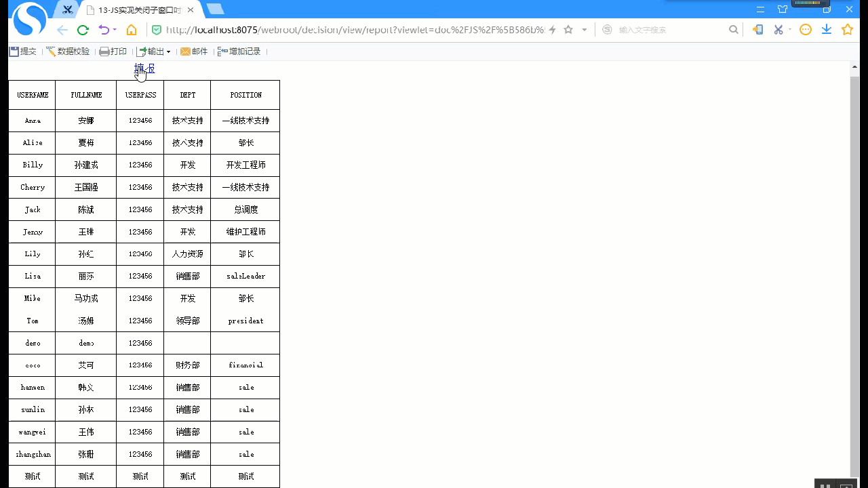
Task: Click the 填报 link
Action: click(x=144, y=68)
